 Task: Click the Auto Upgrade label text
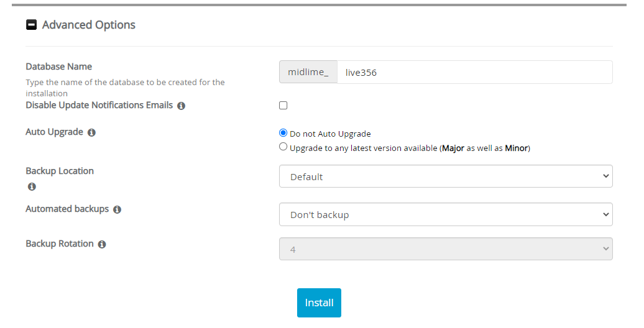pyautogui.click(x=54, y=132)
